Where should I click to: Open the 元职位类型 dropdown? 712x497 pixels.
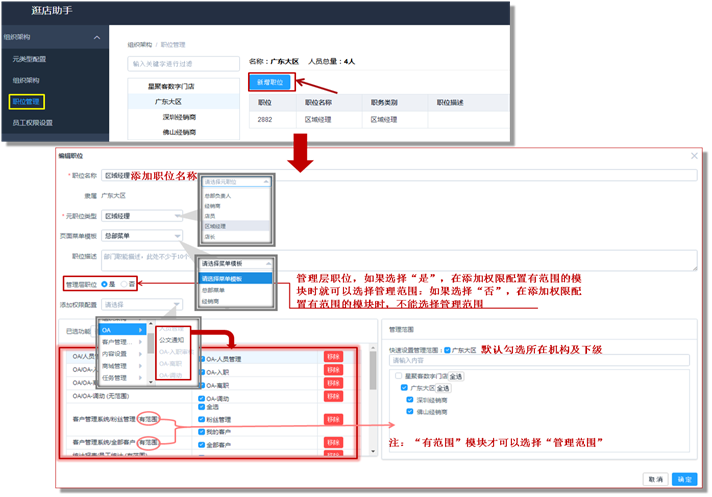click(140, 216)
